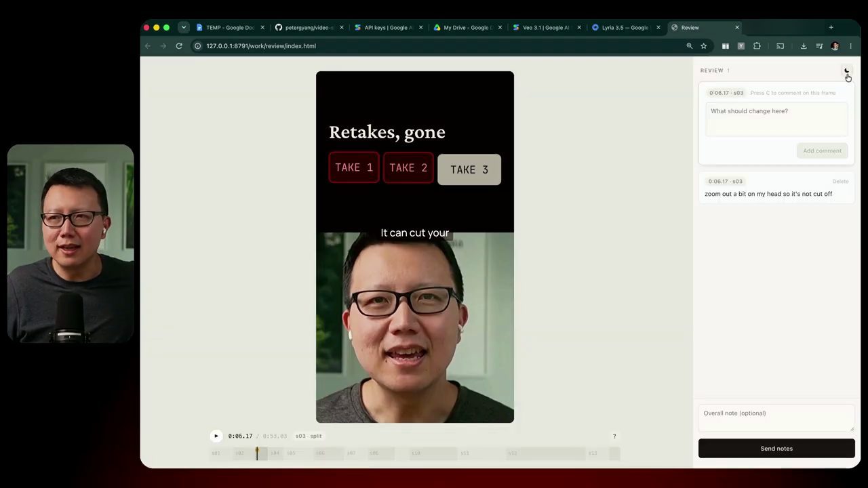Reload the page
This screenshot has height=488, width=868.
(179, 46)
